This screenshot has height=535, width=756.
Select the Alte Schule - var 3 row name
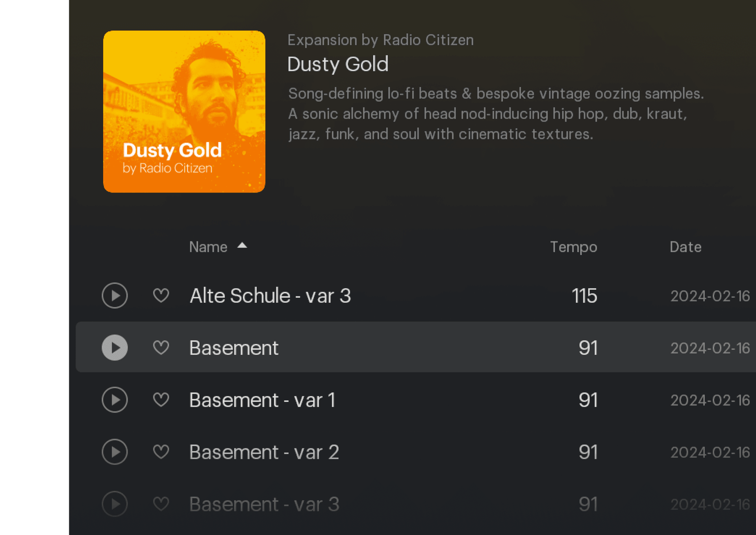click(270, 296)
